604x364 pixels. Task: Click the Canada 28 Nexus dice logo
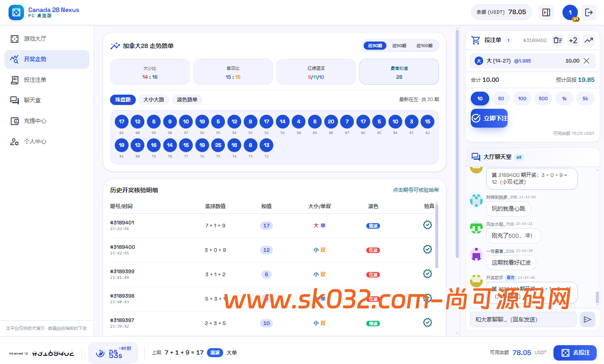[16, 12]
